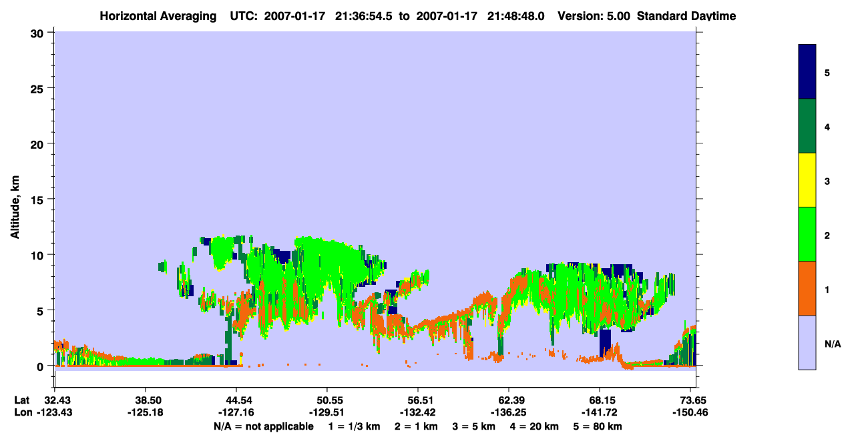Click the color bar label 1
This screenshot has height=445, width=868.
[827, 288]
